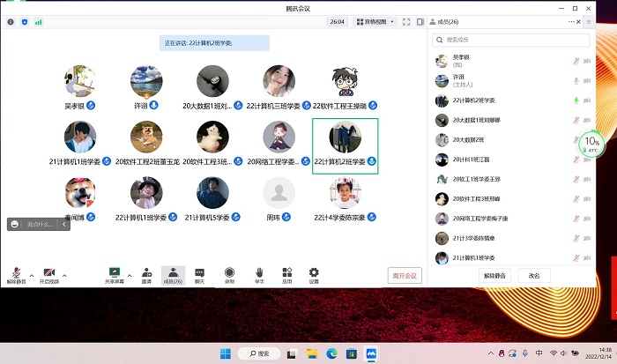This screenshot has height=364, width=617.
Task: Click the 邀请 invite icon
Action: (145, 273)
